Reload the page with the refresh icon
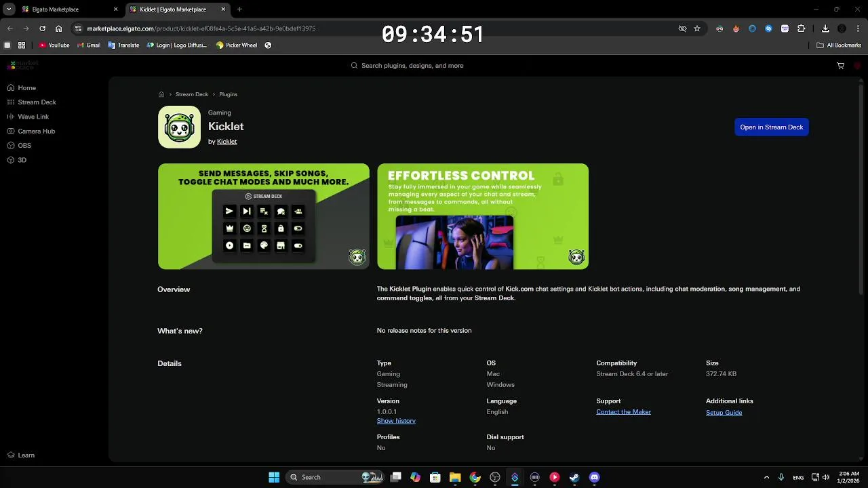 [x=42, y=28]
